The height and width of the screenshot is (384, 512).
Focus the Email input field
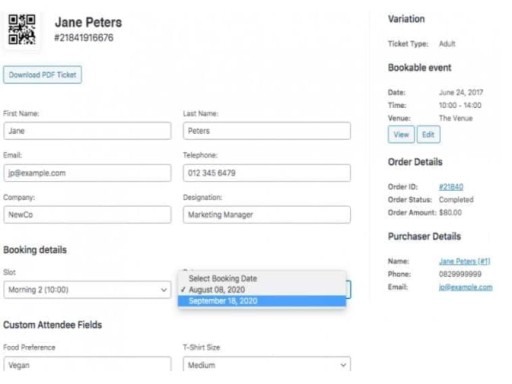(87, 173)
